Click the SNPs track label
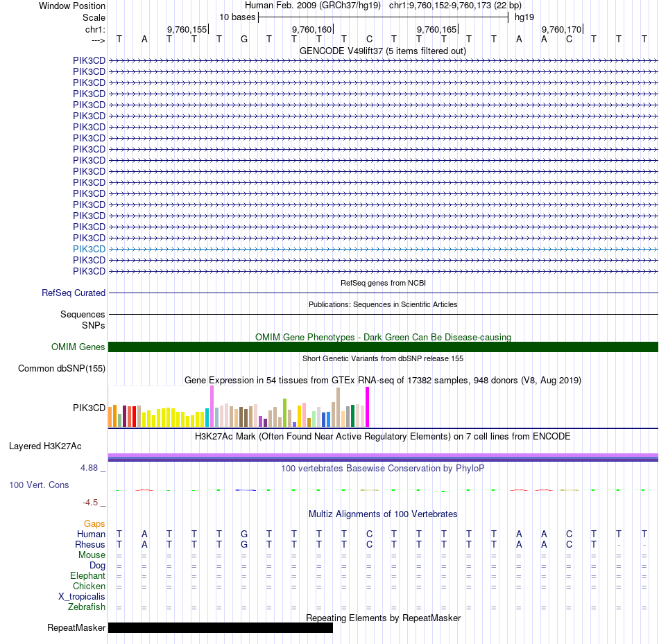Screen dimensions: 659x644 (94, 325)
